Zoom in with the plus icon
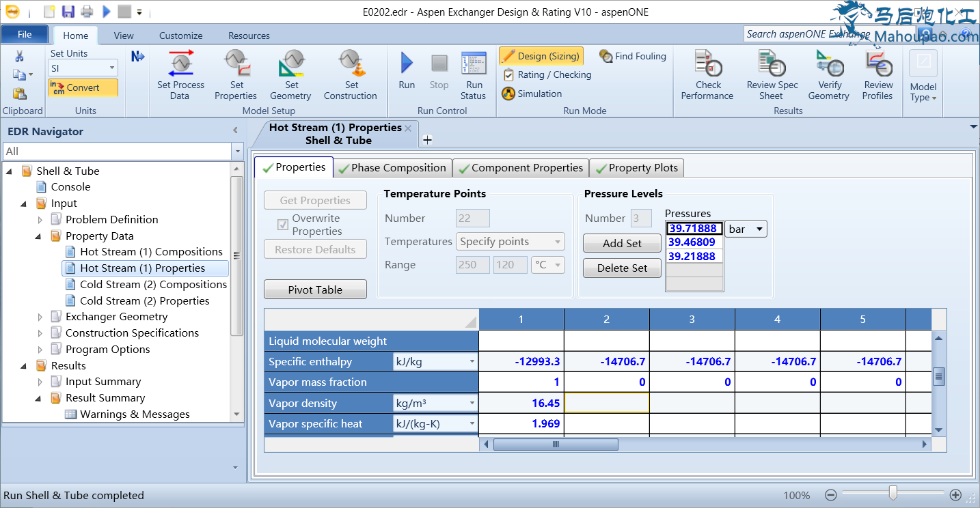Viewport: 980px width, 508px height. coord(955,495)
